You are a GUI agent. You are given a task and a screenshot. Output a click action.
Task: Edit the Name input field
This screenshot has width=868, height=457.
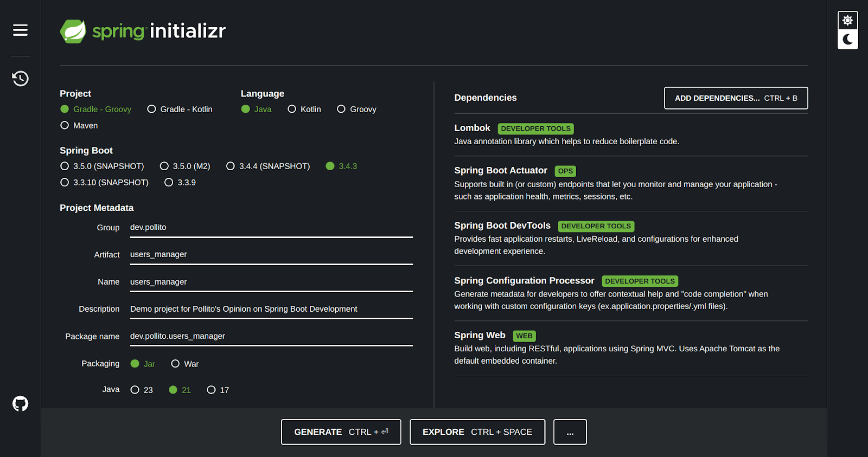pos(271,282)
